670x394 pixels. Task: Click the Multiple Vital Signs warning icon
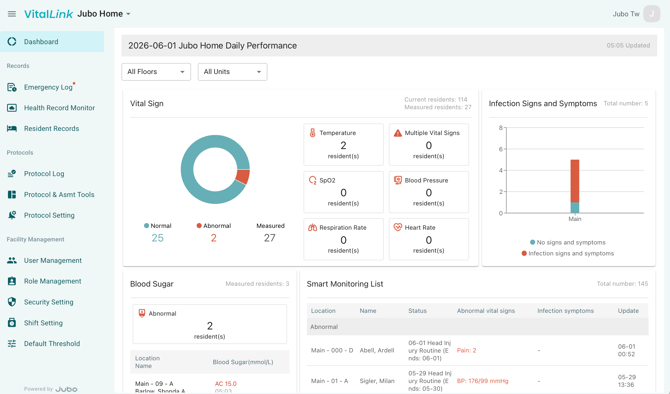point(398,133)
